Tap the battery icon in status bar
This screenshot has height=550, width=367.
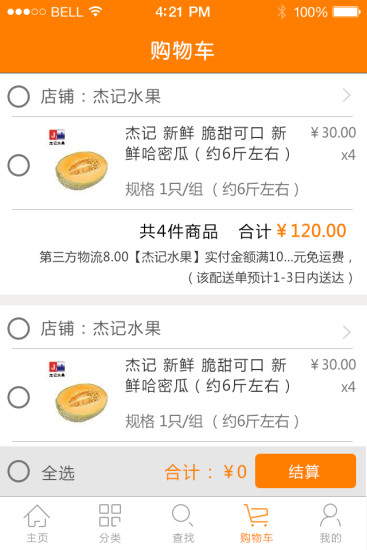(x=346, y=12)
